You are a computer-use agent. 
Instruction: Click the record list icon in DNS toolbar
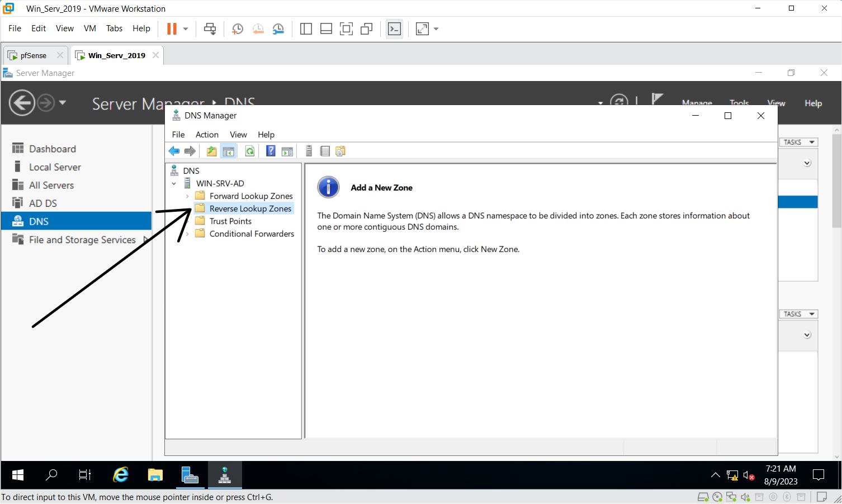[325, 151]
